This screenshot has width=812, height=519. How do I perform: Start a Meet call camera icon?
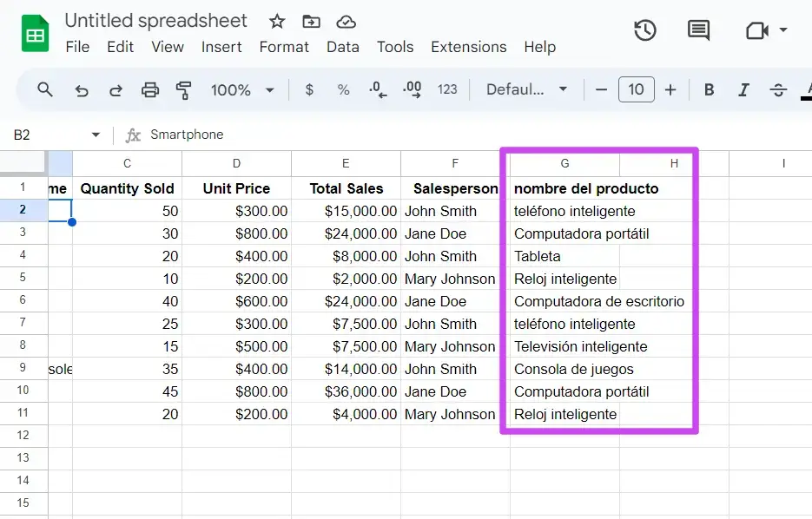(x=756, y=30)
